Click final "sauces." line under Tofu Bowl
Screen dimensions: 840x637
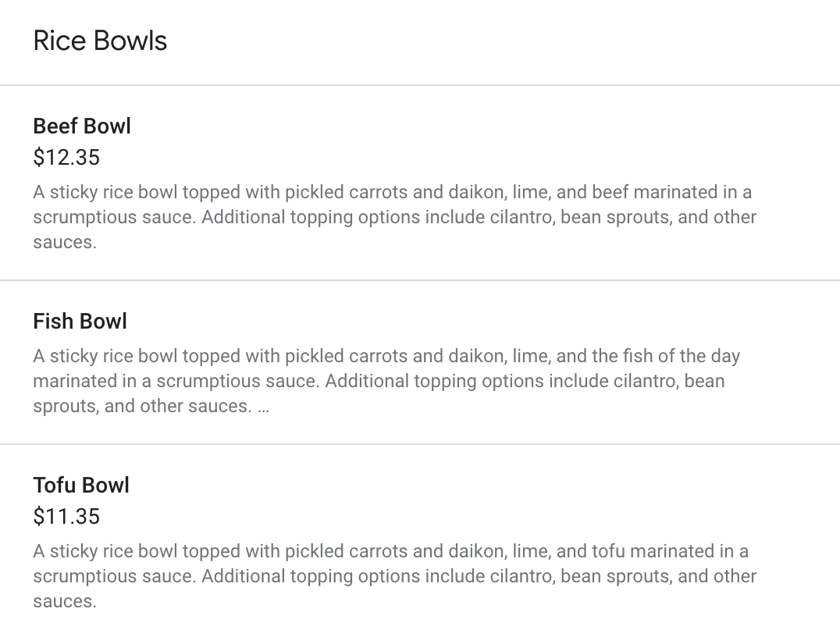pyautogui.click(x=65, y=601)
